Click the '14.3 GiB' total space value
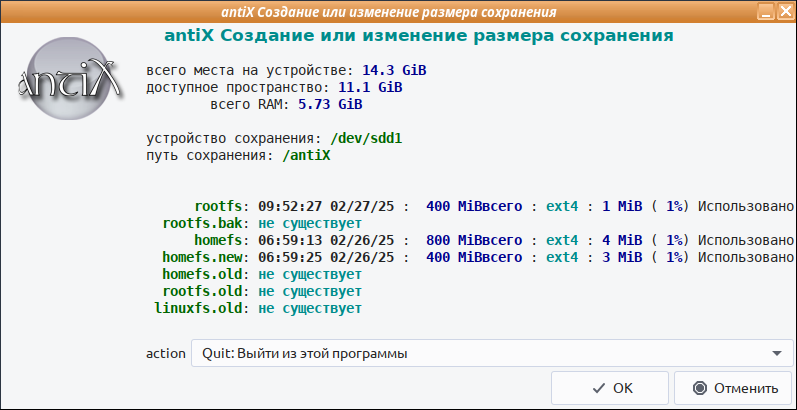797x410 pixels. (394, 70)
